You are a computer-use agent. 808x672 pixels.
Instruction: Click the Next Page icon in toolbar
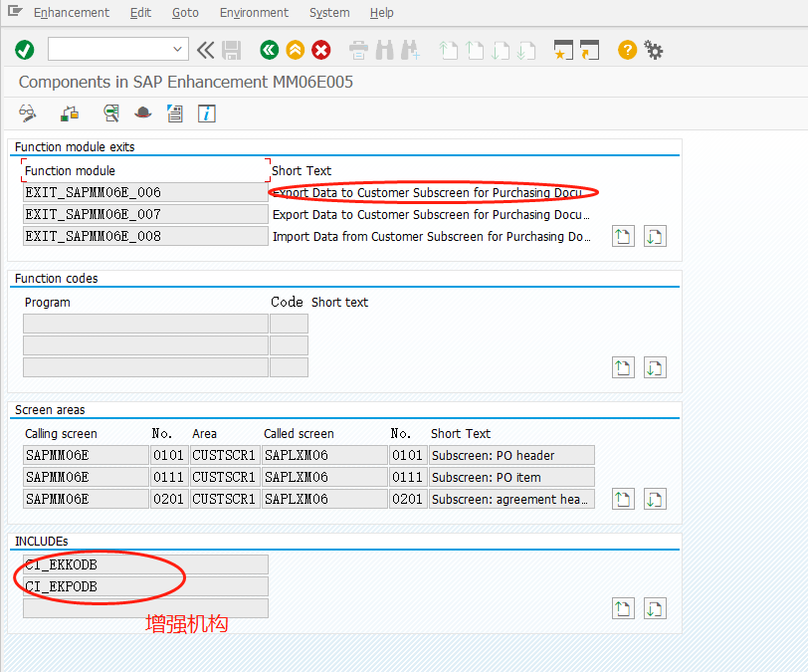point(501,51)
